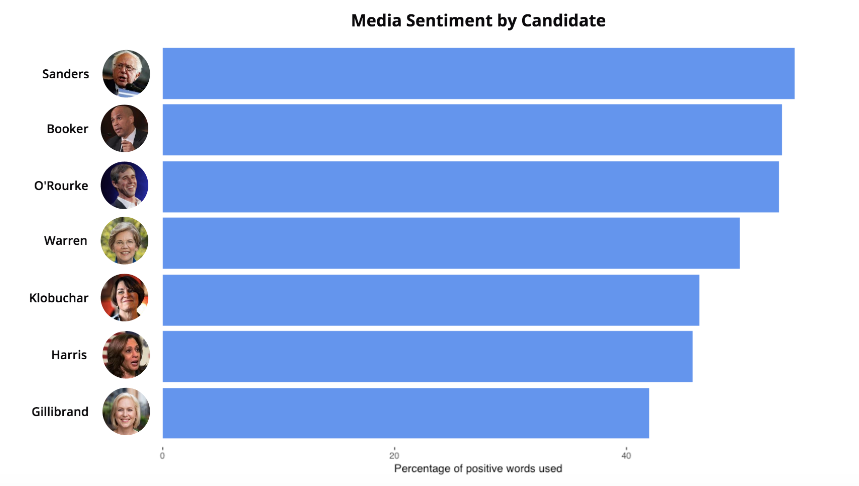Click the Klobuchar name label

59,298
